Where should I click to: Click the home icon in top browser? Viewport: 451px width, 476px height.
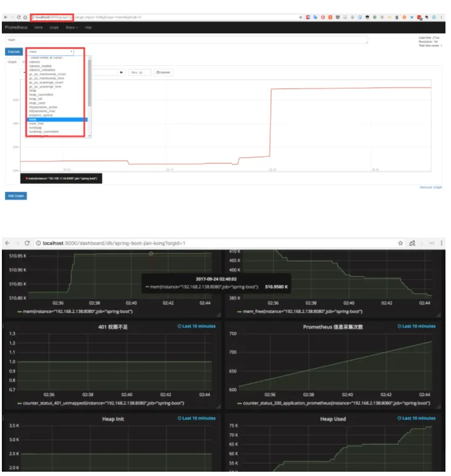coord(25,17)
